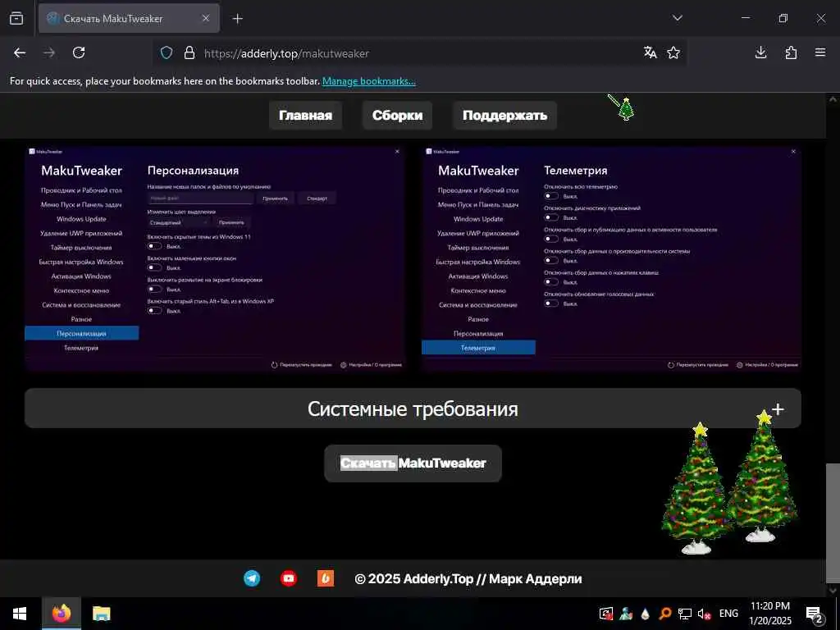Image resolution: width=840 pixels, height=630 pixels.
Task: Open a new tab with plus button
Action: (x=238, y=19)
